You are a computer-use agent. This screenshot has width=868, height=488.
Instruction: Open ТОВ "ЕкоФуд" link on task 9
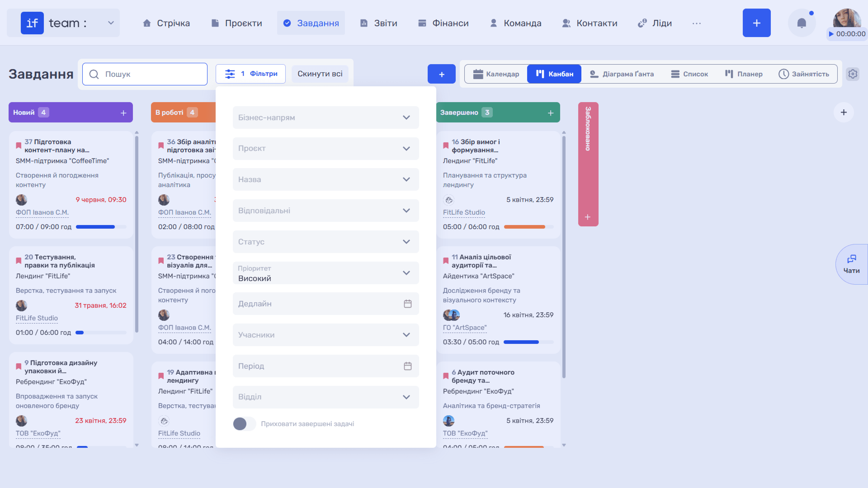[38, 434]
